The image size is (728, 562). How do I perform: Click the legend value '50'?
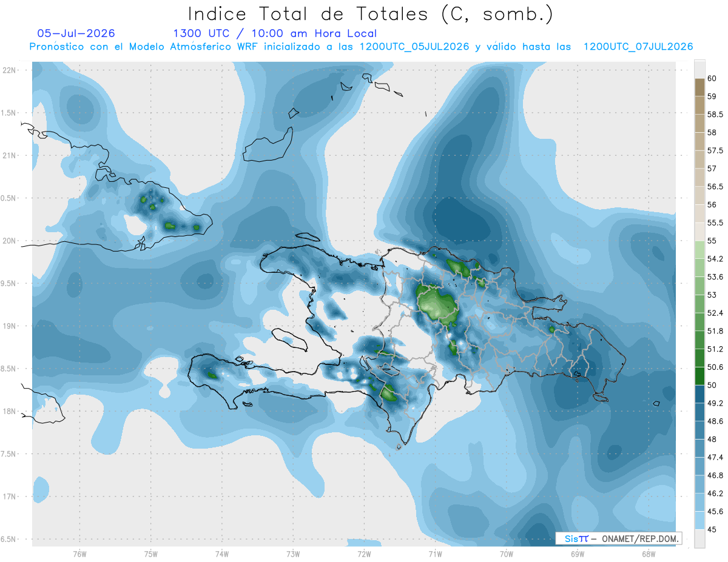pos(712,385)
